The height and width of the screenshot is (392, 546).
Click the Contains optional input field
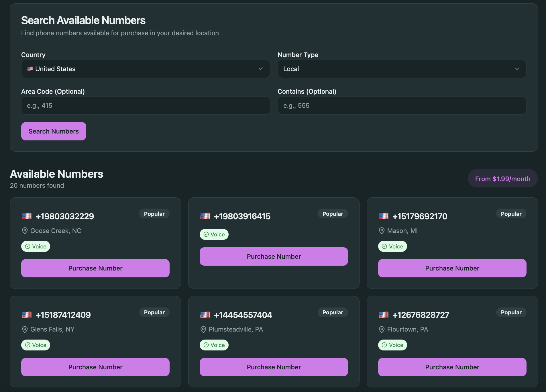(x=402, y=105)
